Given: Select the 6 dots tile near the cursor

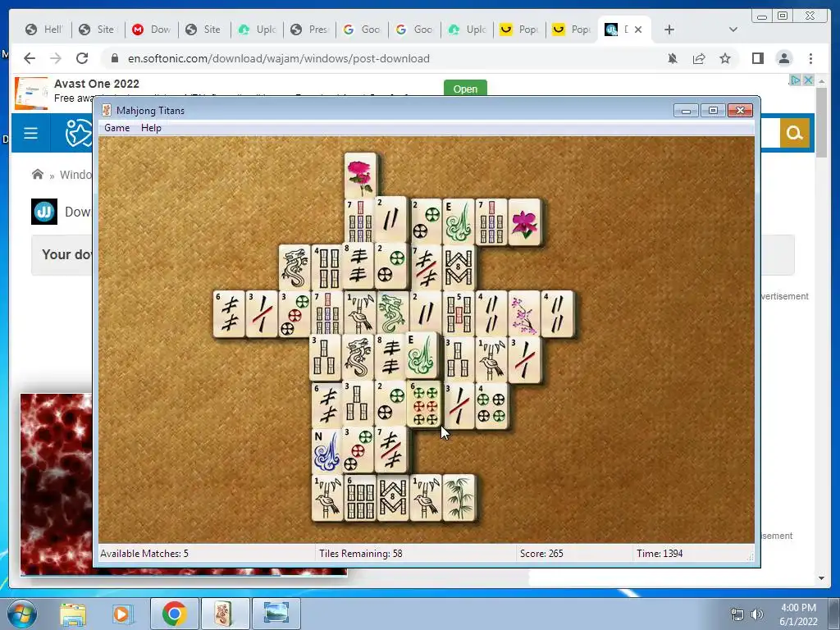Looking at the screenshot, I should tap(425, 404).
